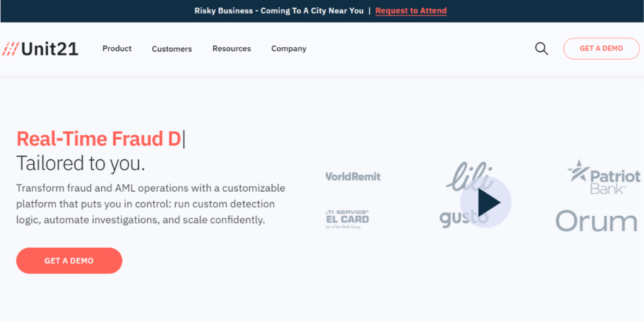The width and height of the screenshot is (644, 322).
Task: Open the Company menu
Action: (x=289, y=49)
